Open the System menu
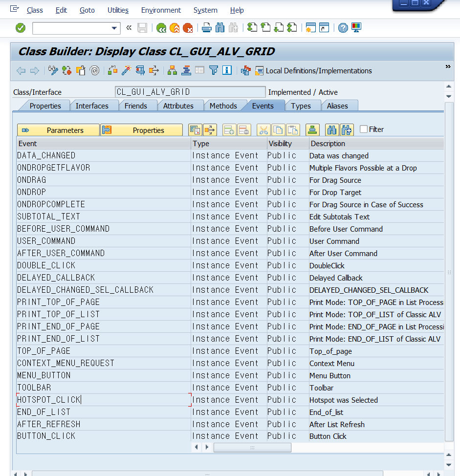Viewport: 460px width, 476px height. [x=205, y=10]
